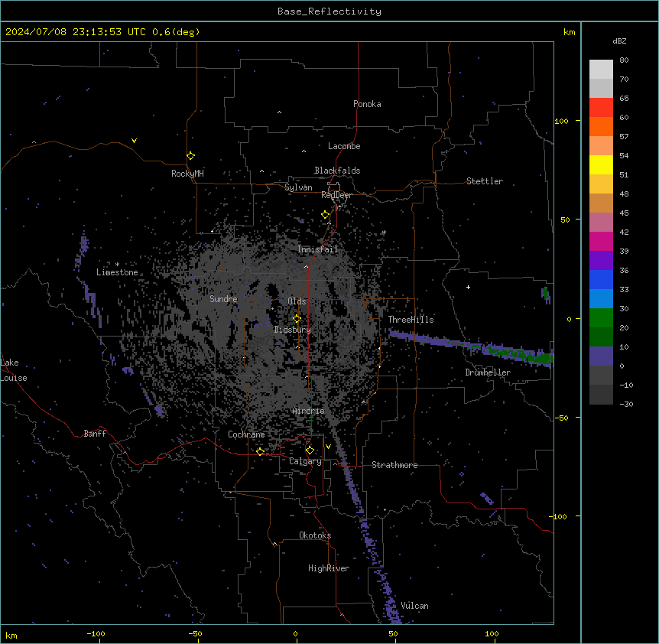This screenshot has width=659, height=644.
Task: Click the ThreeHills city label
Action: tap(411, 320)
